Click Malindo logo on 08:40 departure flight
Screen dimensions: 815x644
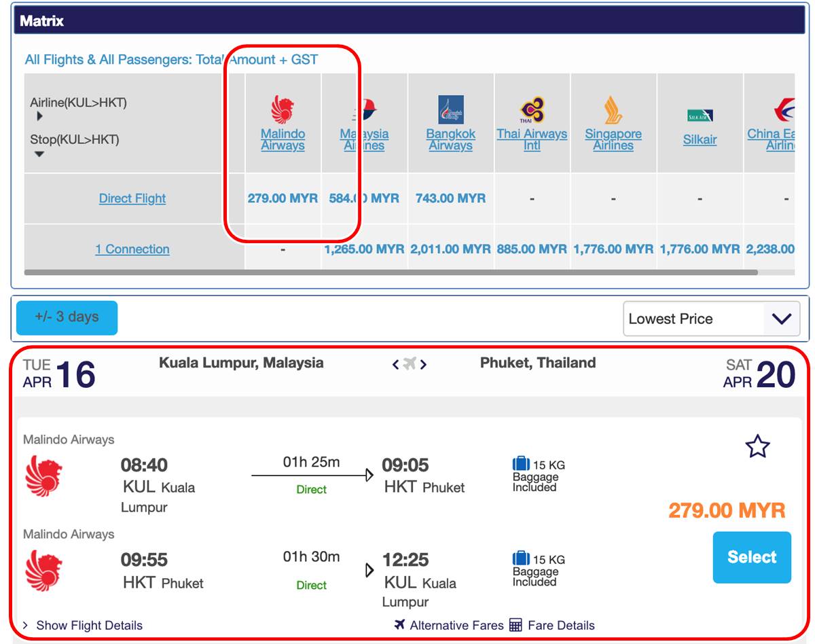pos(43,476)
